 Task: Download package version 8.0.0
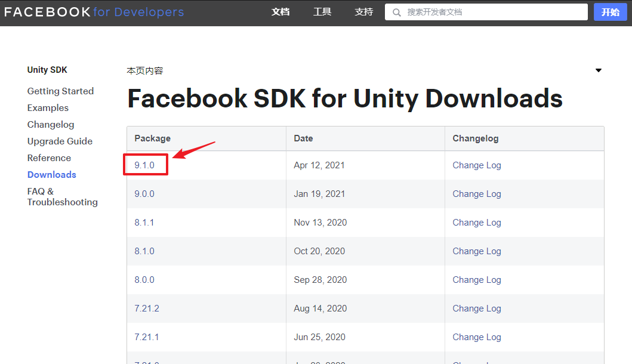click(x=144, y=280)
